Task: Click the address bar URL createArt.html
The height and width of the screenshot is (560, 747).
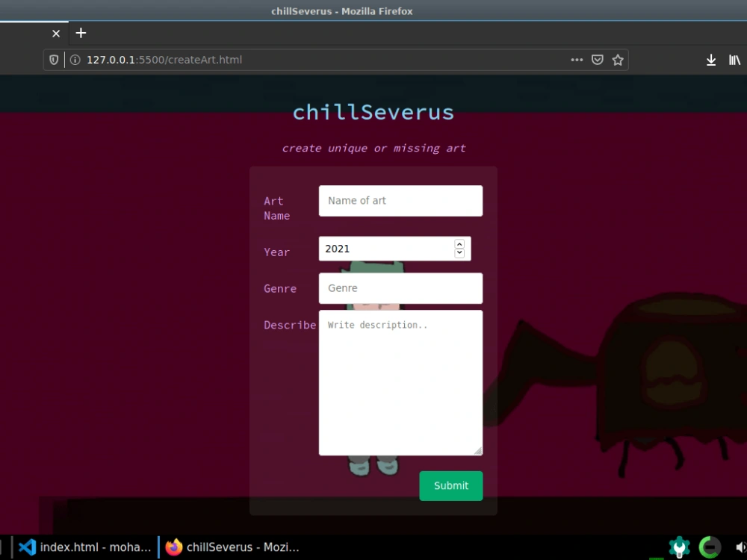Action: pyautogui.click(x=164, y=60)
